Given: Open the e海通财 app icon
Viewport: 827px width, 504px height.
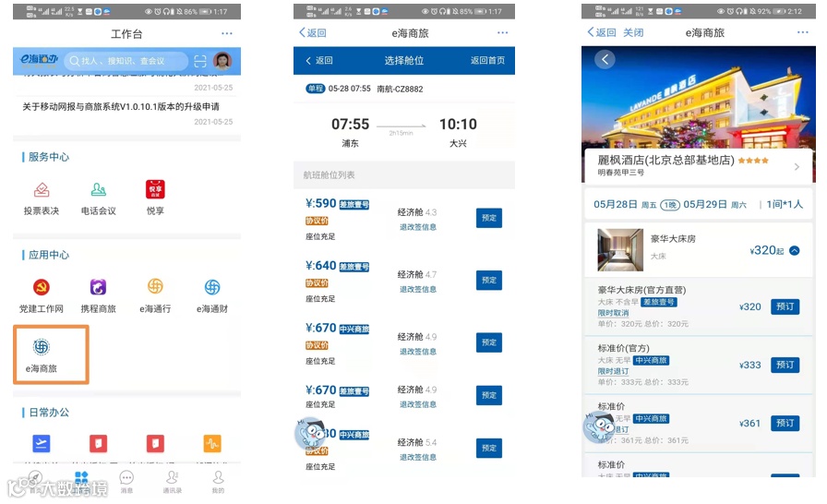Looking at the screenshot, I should tap(212, 287).
